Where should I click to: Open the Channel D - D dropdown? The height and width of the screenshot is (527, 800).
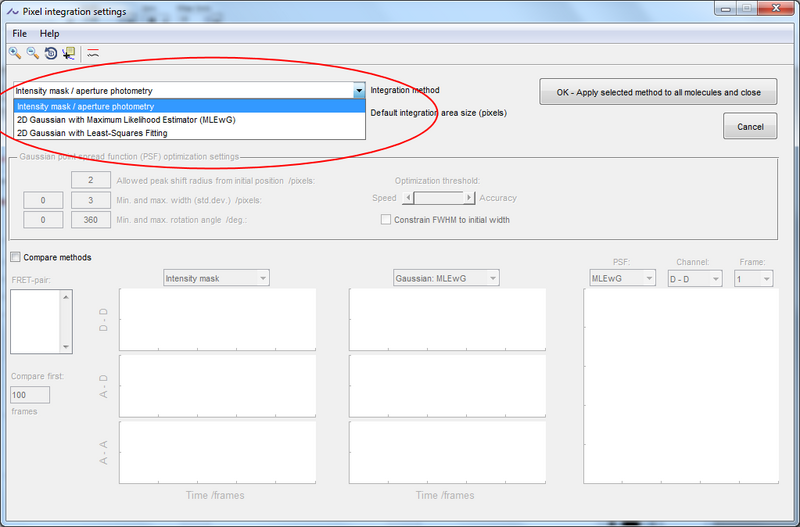click(x=694, y=279)
